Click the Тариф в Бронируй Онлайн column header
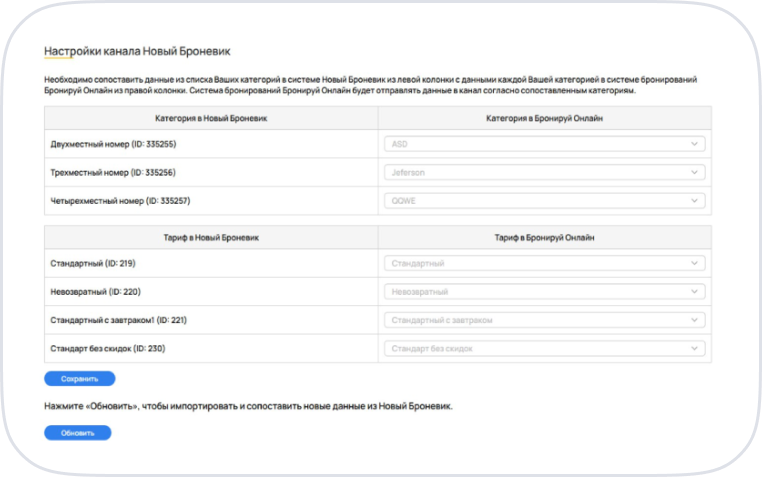The image size is (762, 477). point(544,238)
